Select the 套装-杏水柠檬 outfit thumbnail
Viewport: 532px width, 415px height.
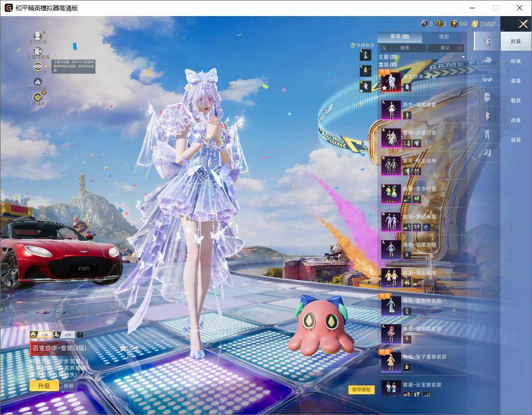click(391, 194)
